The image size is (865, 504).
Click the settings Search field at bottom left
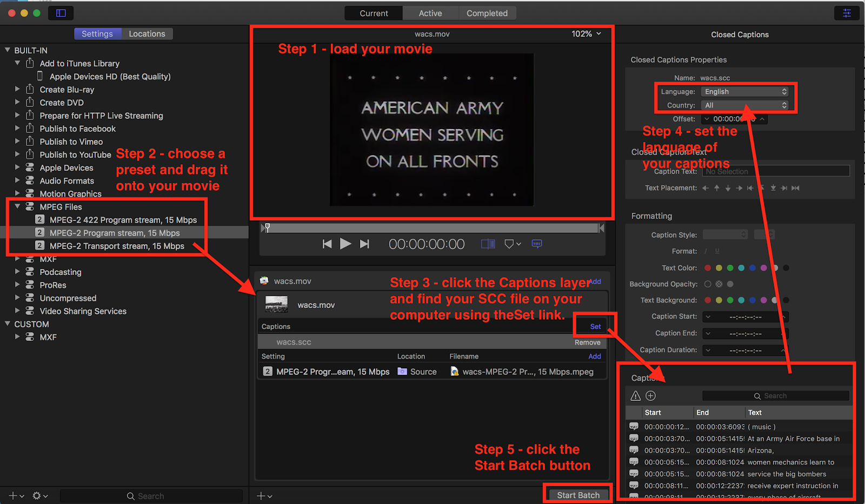pos(151,496)
